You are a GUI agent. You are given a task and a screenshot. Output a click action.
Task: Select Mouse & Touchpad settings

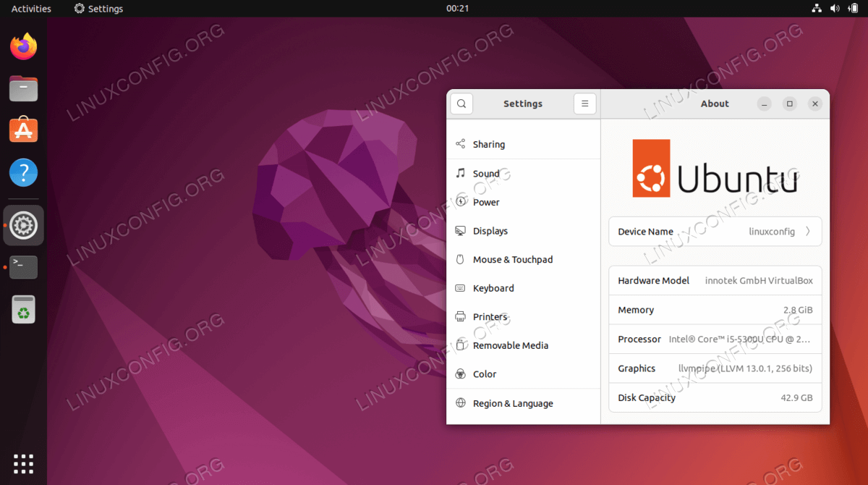tap(524, 259)
